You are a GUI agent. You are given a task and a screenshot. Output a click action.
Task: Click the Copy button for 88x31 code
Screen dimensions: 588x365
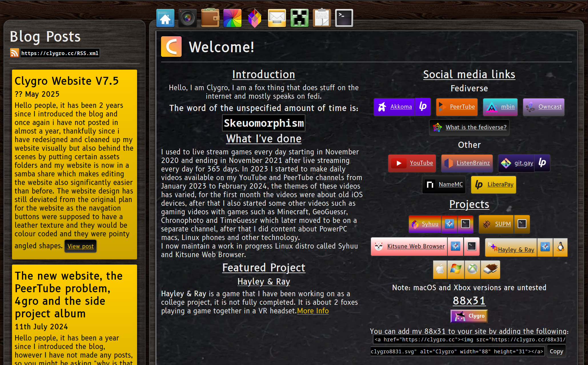click(556, 351)
